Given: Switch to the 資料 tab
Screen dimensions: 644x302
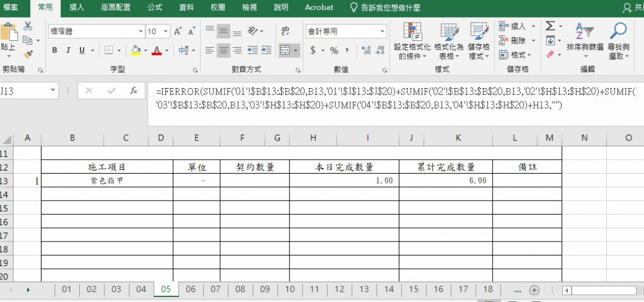Looking at the screenshot, I should click(186, 8).
